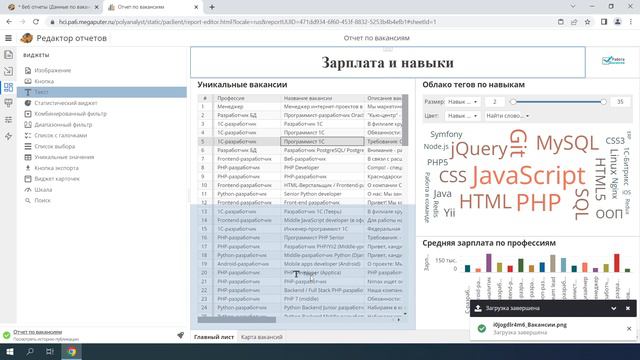Close the Отчет по вакансиям browser tab

tap(196, 7)
